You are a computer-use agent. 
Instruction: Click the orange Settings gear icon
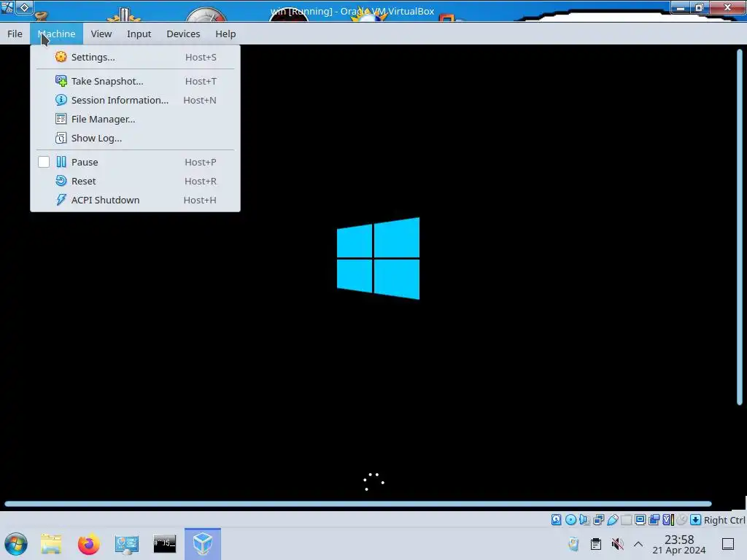point(61,57)
